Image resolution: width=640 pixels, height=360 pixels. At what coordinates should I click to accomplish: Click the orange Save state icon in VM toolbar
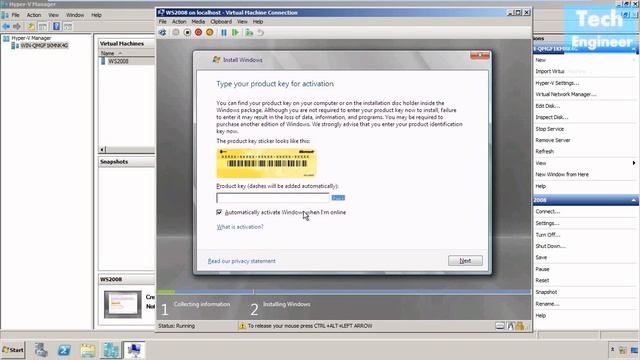[x=209, y=32]
